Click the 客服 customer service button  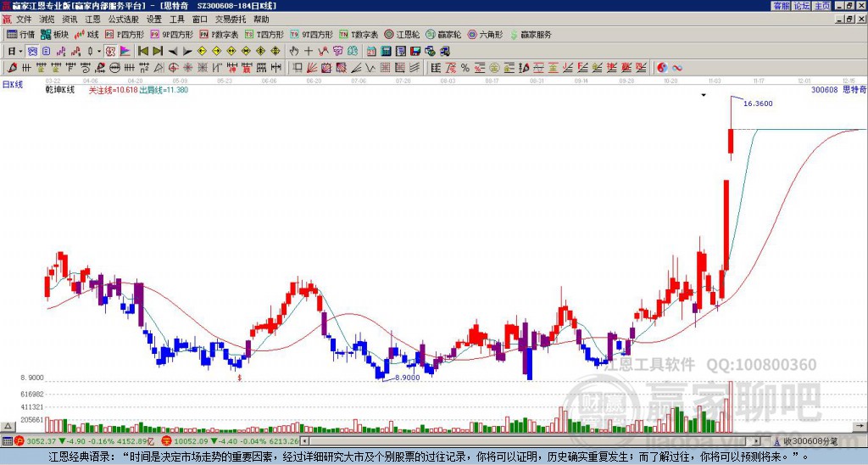tap(781, 6)
